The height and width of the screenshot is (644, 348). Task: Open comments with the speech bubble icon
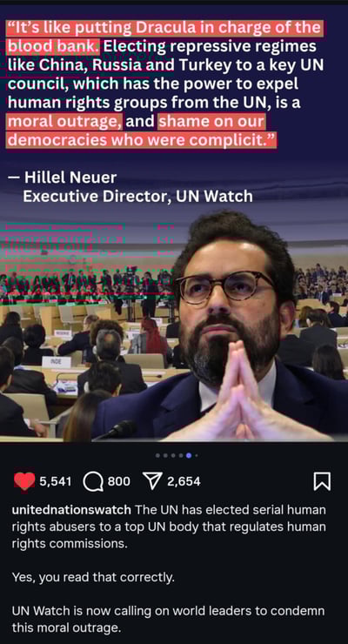(x=93, y=481)
